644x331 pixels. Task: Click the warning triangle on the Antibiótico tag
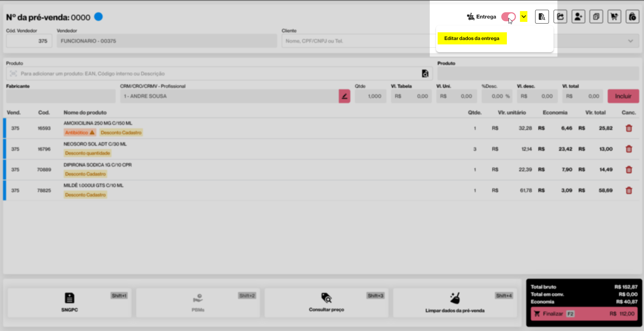click(x=92, y=133)
